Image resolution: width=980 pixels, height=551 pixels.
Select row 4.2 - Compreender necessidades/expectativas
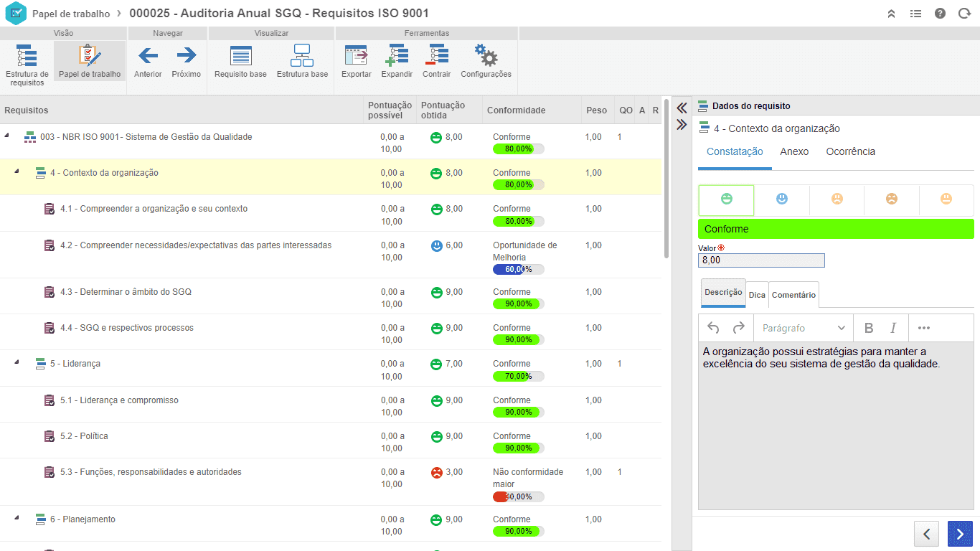pyautogui.click(x=330, y=255)
